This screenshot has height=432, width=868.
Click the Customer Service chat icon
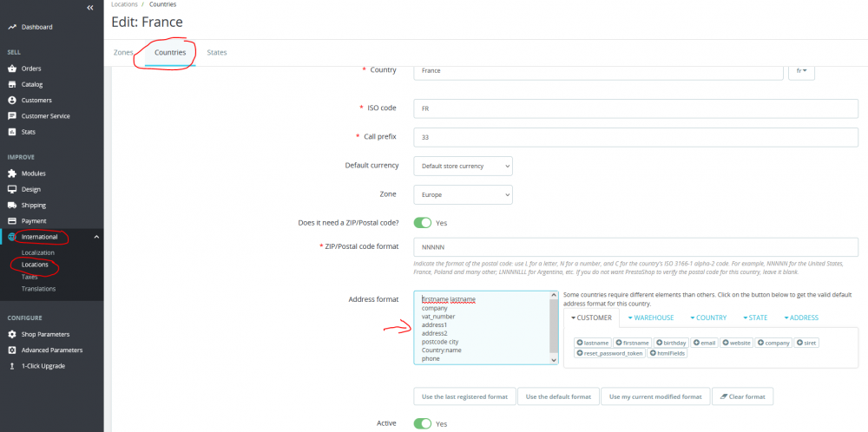point(11,116)
